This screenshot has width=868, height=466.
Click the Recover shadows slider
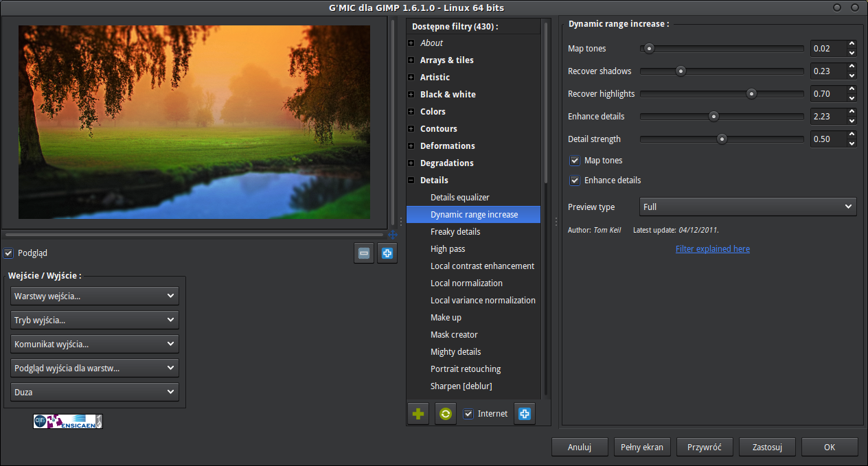click(x=722, y=71)
